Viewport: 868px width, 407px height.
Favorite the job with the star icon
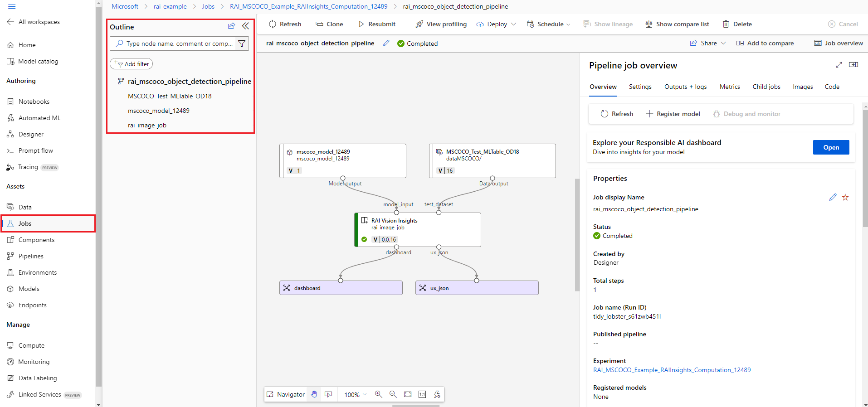(x=845, y=198)
